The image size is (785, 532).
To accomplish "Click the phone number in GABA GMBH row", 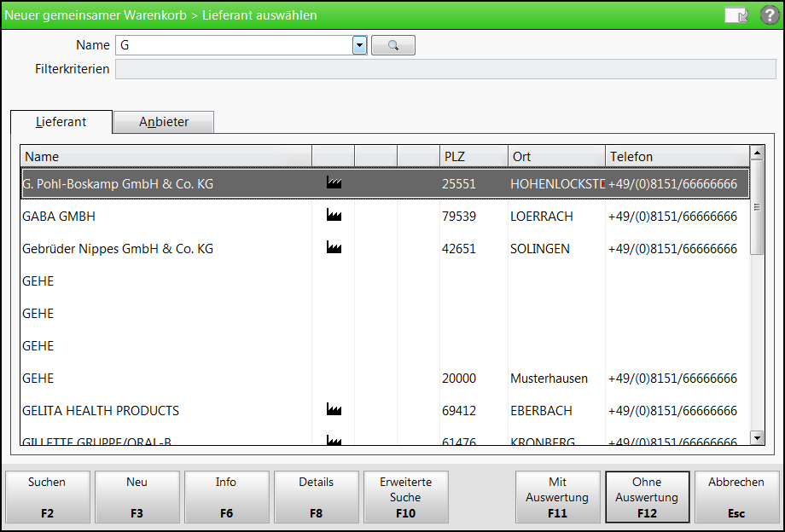I will click(x=672, y=217).
